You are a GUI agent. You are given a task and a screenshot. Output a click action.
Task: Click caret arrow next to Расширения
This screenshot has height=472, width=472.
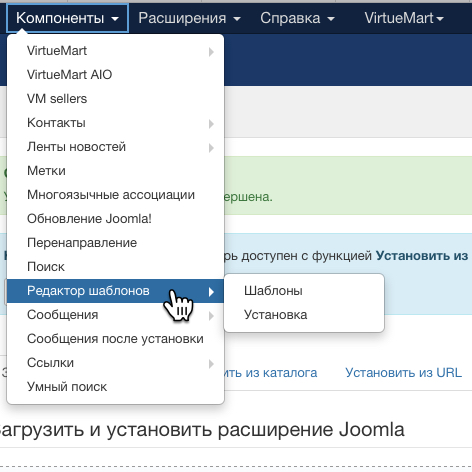point(237,19)
